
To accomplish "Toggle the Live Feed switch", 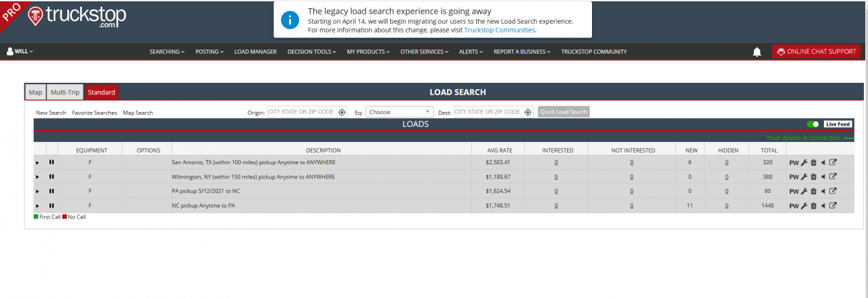I will coord(812,124).
